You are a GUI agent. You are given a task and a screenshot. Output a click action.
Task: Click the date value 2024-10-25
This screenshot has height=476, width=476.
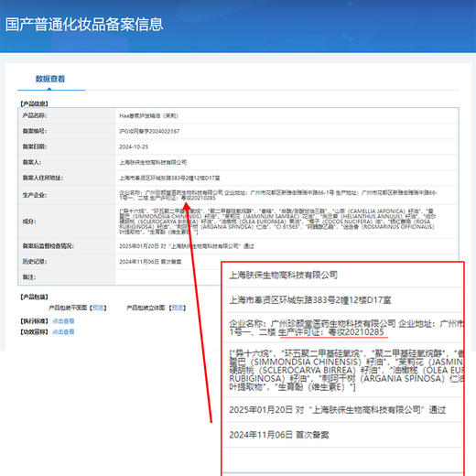tap(134, 146)
